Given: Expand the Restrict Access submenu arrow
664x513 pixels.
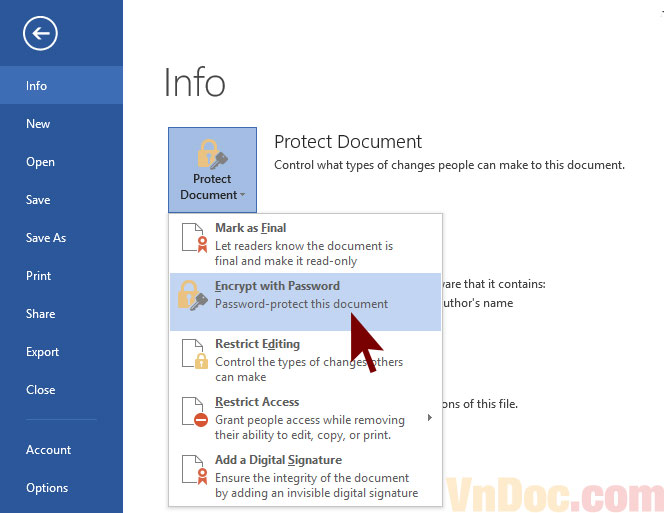Looking at the screenshot, I should click(x=430, y=418).
